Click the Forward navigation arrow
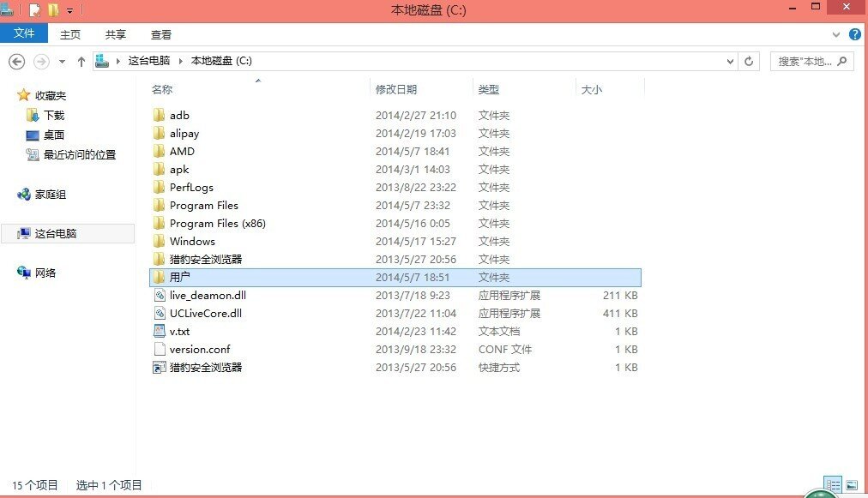 click(x=41, y=62)
